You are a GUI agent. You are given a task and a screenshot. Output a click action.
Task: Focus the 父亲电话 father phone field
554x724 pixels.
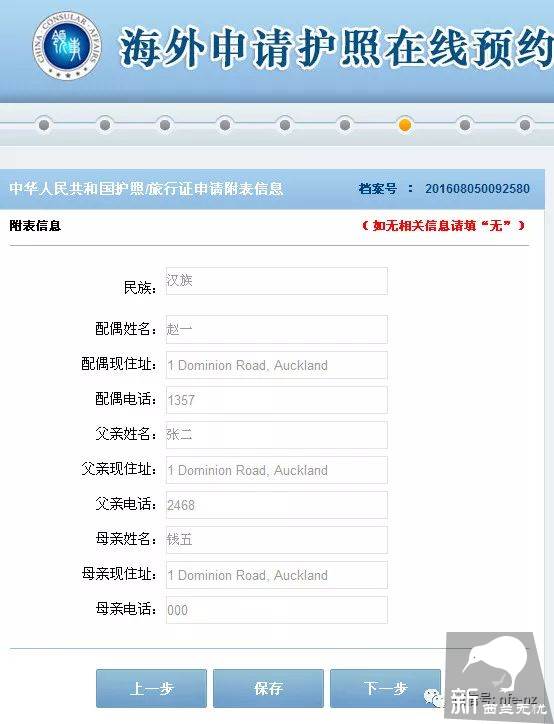(277, 505)
